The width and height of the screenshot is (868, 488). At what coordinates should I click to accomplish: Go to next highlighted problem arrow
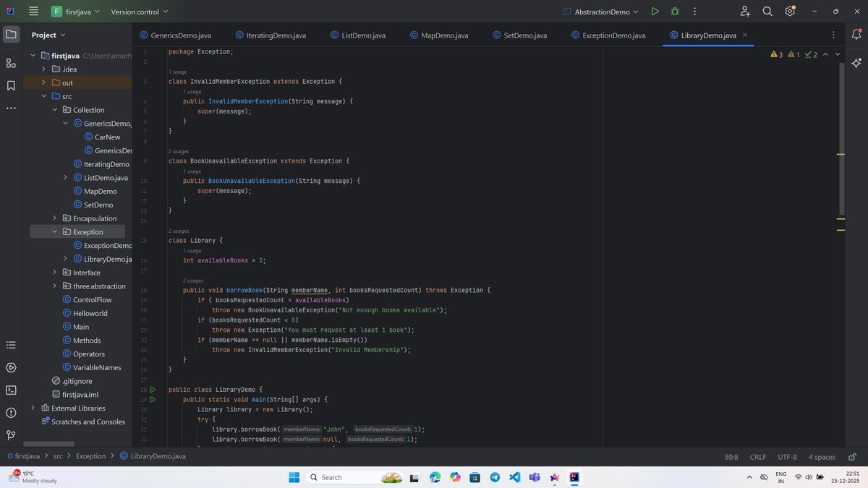pos(838,55)
